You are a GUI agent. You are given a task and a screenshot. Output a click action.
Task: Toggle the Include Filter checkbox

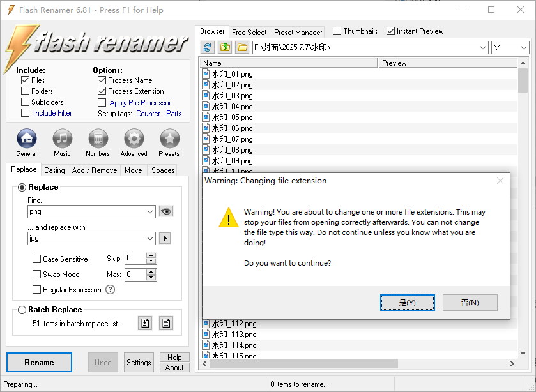click(x=25, y=113)
